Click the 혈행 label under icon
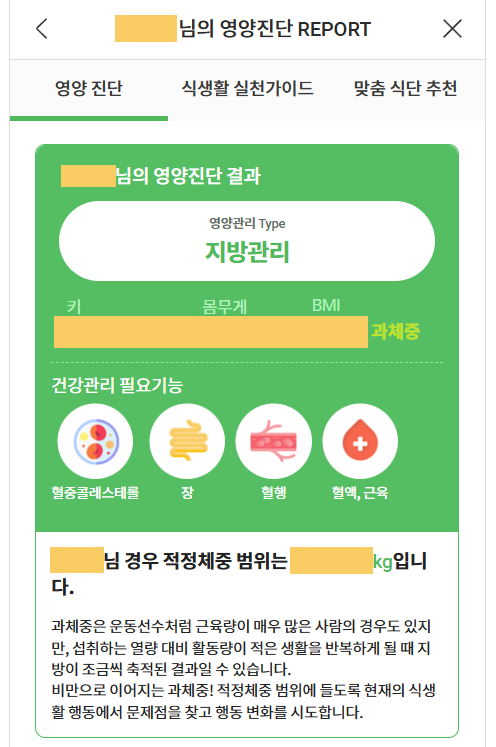 click(273, 492)
